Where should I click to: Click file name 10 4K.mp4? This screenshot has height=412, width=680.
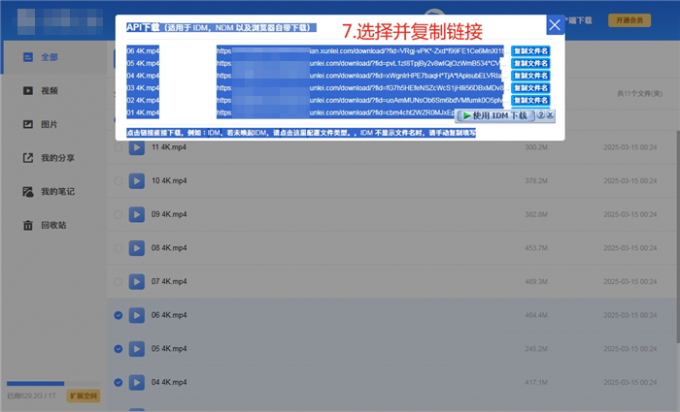(x=169, y=181)
